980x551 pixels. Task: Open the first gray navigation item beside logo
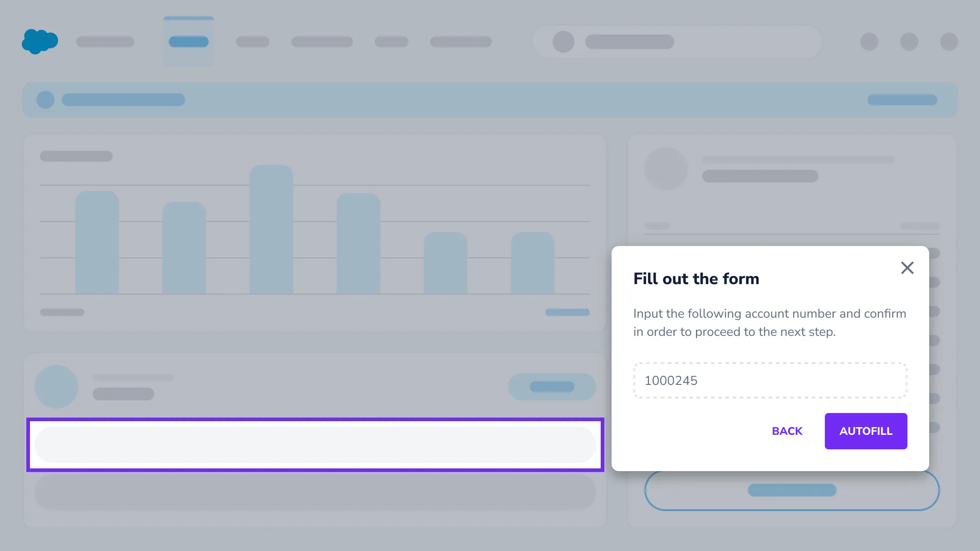[105, 42]
